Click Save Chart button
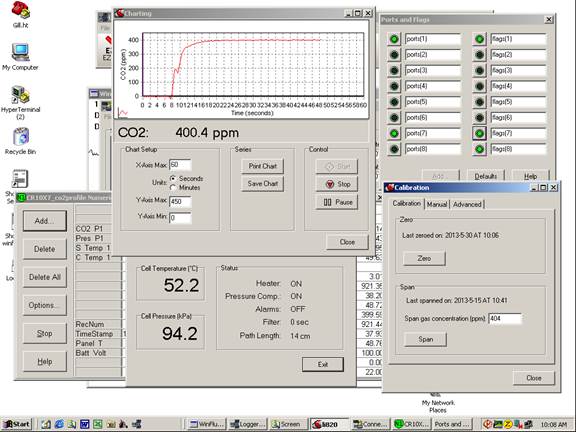The image size is (576, 432). [x=262, y=184]
